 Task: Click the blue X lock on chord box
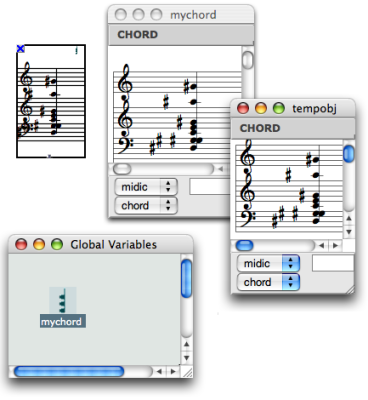21,49
